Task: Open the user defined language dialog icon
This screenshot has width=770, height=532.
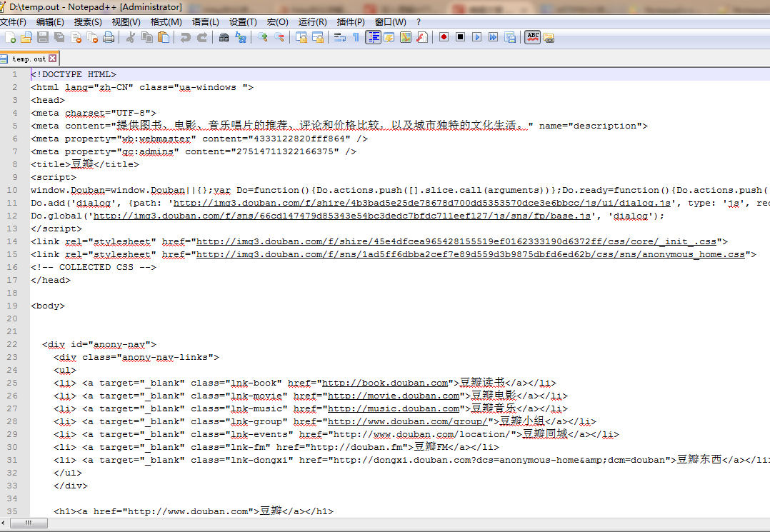Action: (x=389, y=37)
